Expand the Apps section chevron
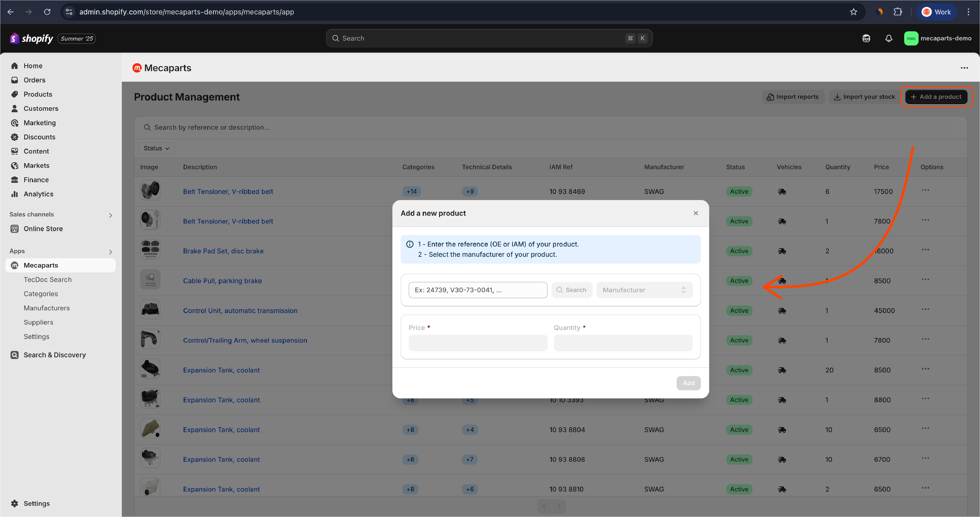The image size is (980, 517). (110, 252)
